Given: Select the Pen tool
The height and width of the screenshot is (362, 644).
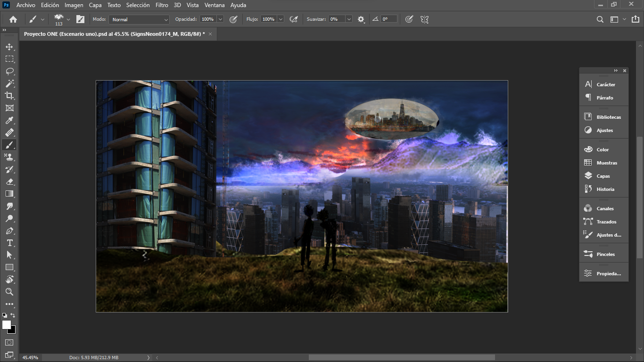Looking at the screenshot, I should [x=9, y=230].
